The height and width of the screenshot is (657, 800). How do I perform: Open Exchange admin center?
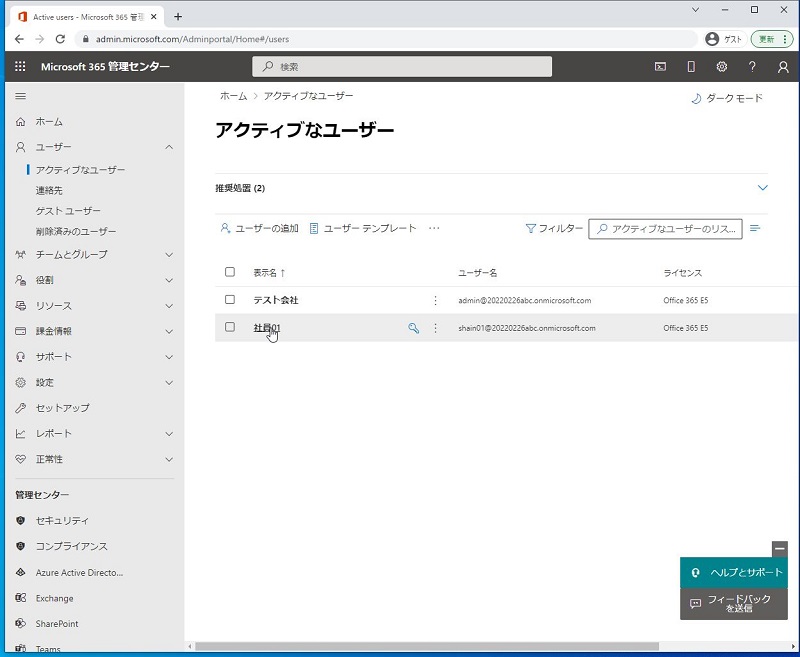[54, 598]
